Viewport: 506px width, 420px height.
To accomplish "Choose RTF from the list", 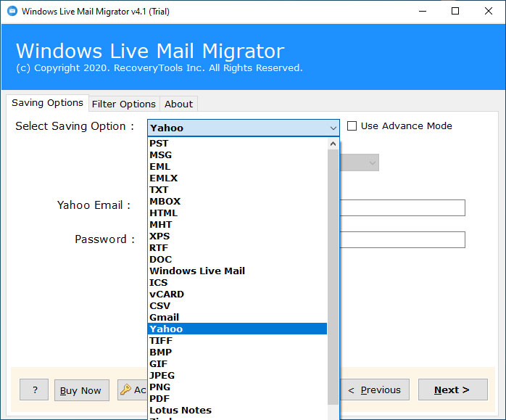I will click(x=238, y=248).
